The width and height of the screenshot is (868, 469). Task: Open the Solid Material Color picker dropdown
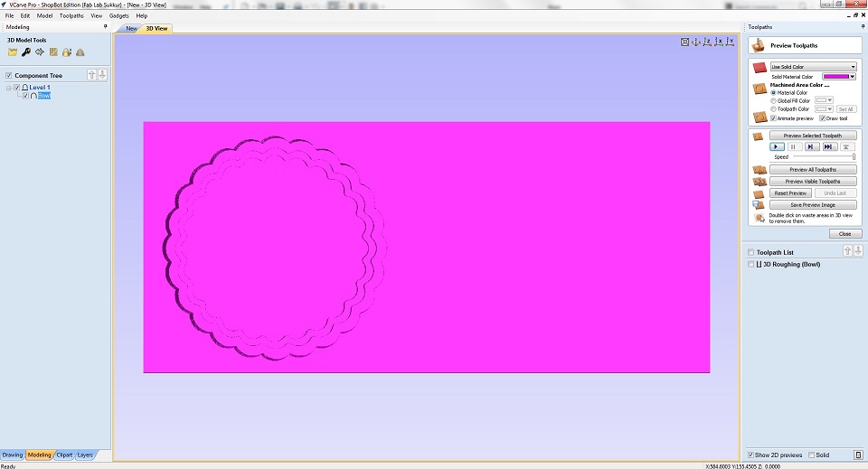pos(839,76)
